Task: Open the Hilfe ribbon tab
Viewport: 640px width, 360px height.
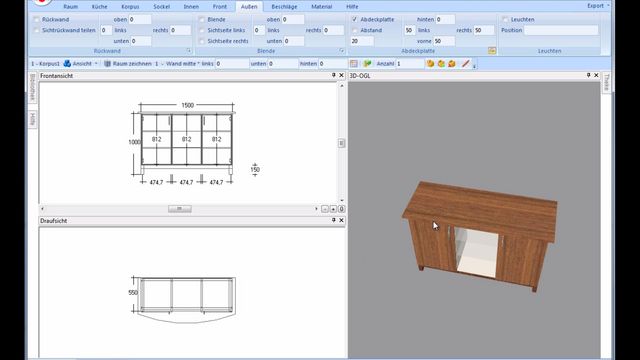Action: (352, 7)
